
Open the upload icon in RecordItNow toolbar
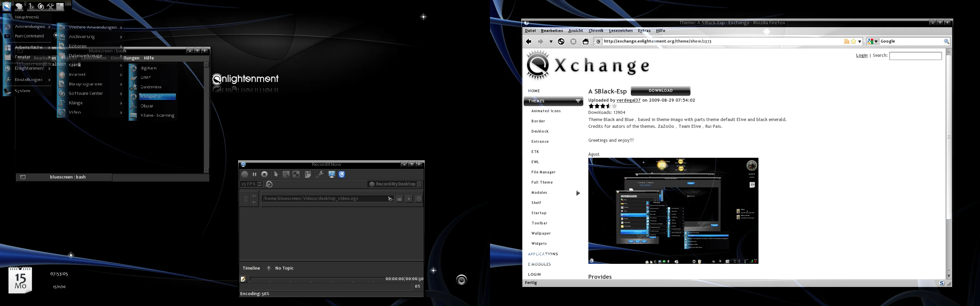click(x=307, y=174)
